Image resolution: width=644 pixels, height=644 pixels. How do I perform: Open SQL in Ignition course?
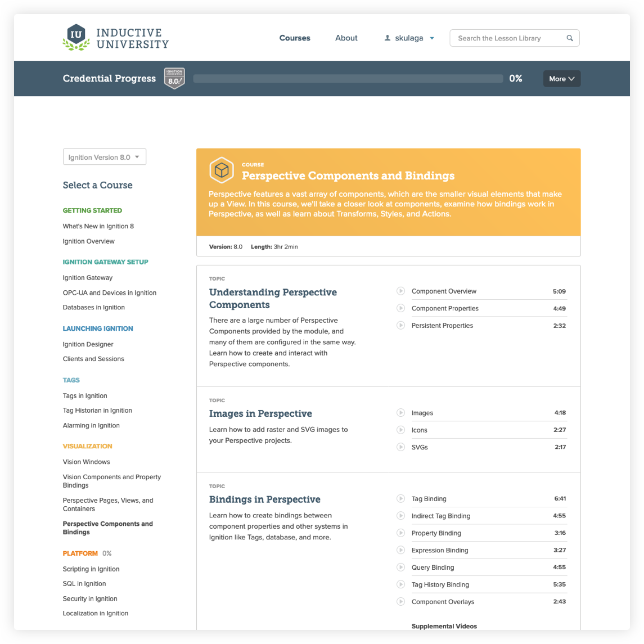point(84,583)
